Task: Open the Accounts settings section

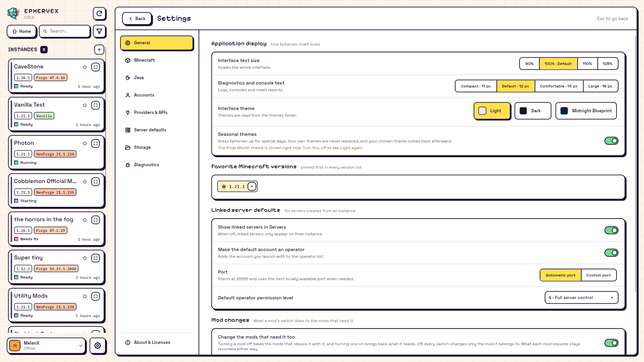Action: (157, 95)
